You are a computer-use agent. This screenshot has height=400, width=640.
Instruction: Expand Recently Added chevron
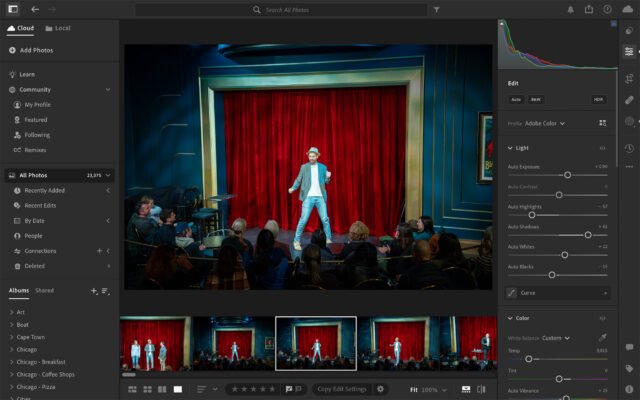(x=108, y=190)
